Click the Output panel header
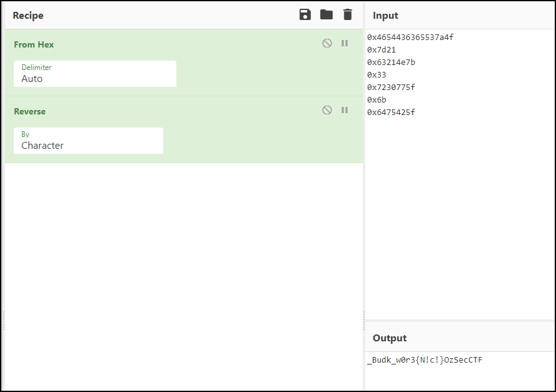 pos(390,338)
